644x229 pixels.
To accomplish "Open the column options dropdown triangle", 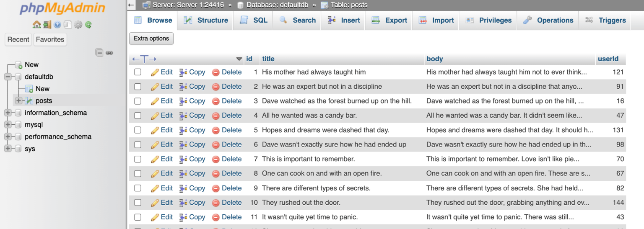I will (239, 59).
